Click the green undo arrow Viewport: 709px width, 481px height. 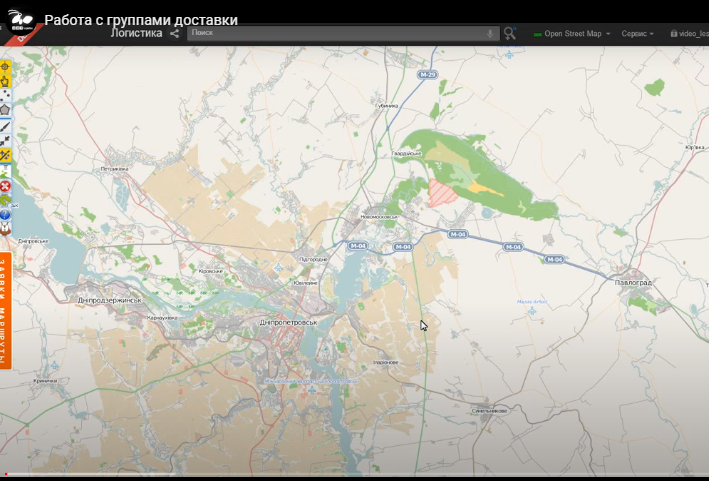click(x=5, y=200)
